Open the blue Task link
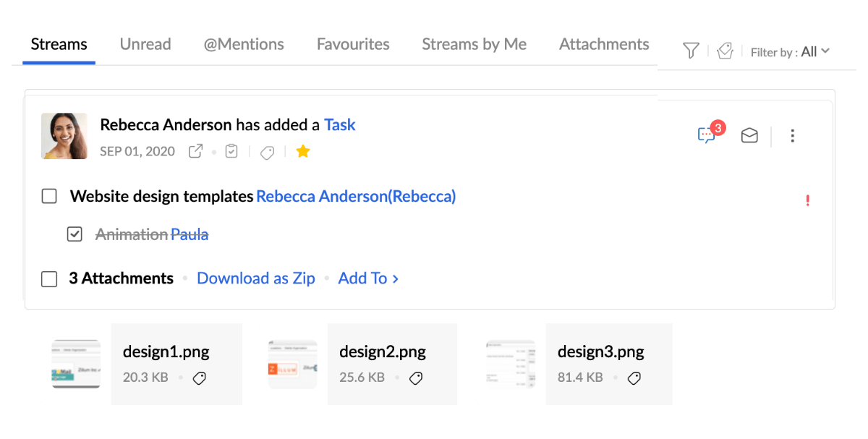This screenshot has width=868, height=439. point(339,125)
